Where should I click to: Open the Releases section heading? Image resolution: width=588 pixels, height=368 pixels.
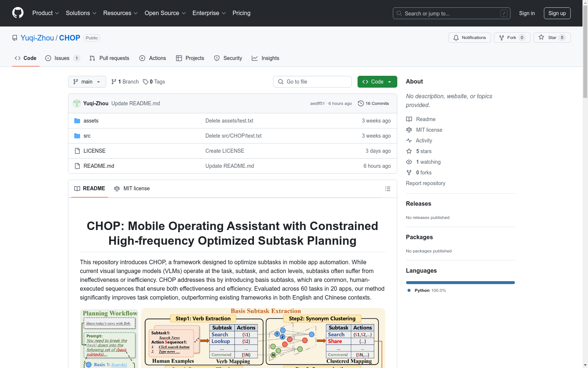click(x=419, y=204)
